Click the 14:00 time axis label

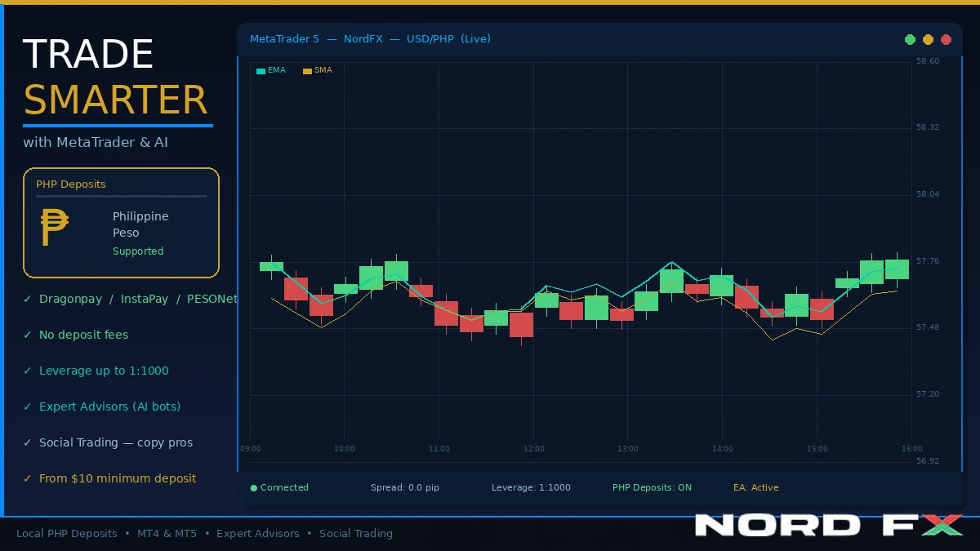(x=723, y=449)
